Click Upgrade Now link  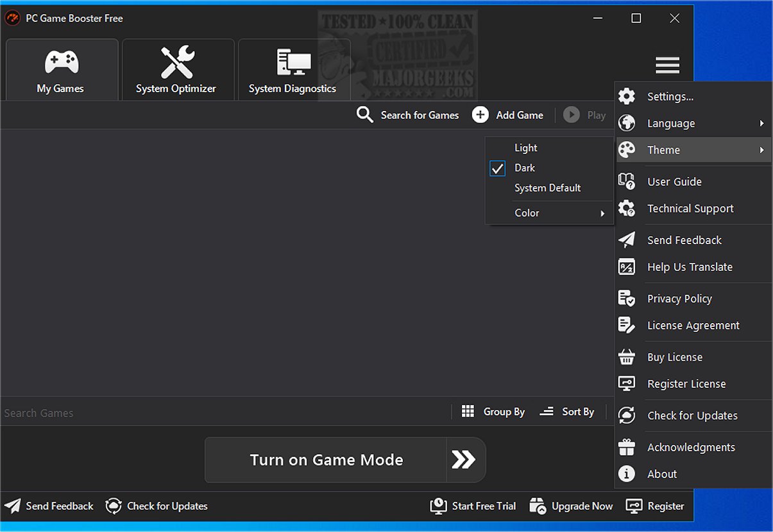click(x=582, y=506)
